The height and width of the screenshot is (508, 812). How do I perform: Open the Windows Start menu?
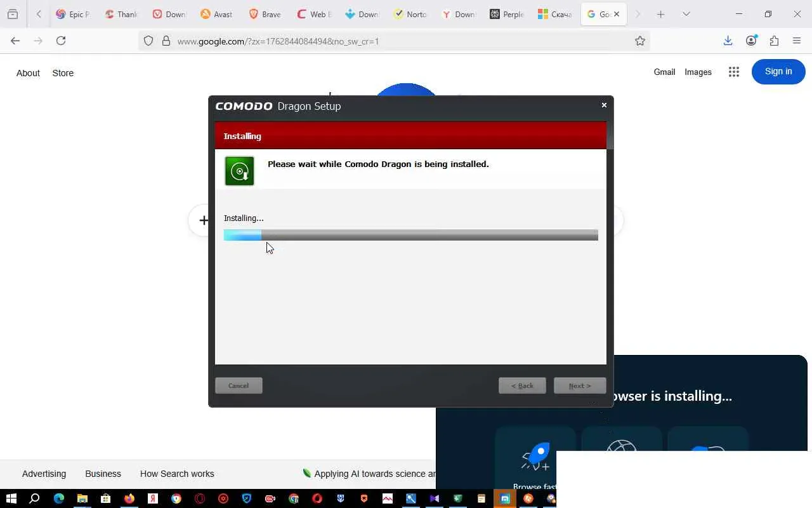(x=11, y=498)
